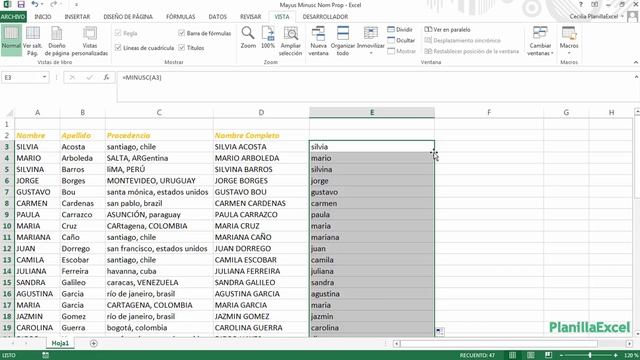Open Auto Fill Options button below column E
The image size is (640, 360).
click(440, 331)
